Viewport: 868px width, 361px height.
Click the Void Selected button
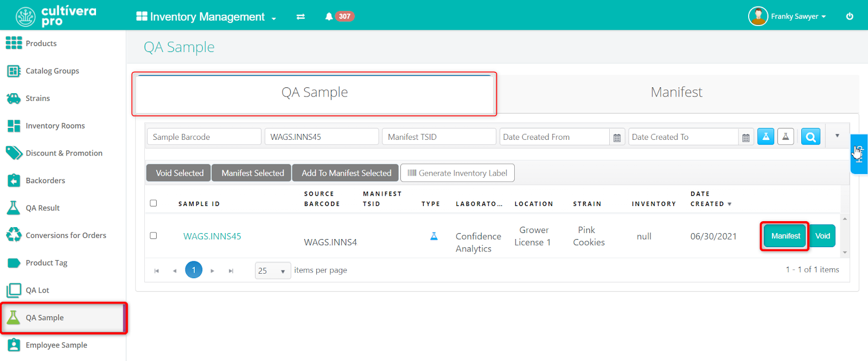click(179, 173)
